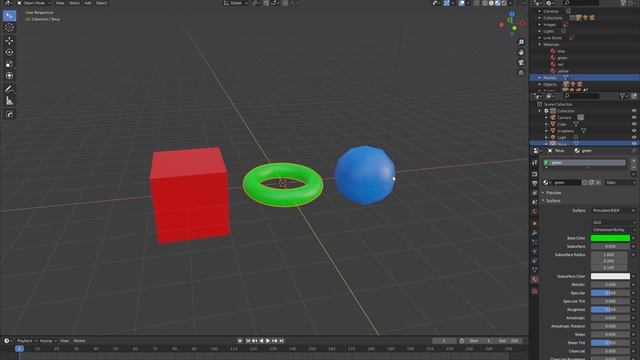Open the Christensen-Burley subsurface method dropdown
This screenshot has height=360, width=640.
[x=614, y=230]
